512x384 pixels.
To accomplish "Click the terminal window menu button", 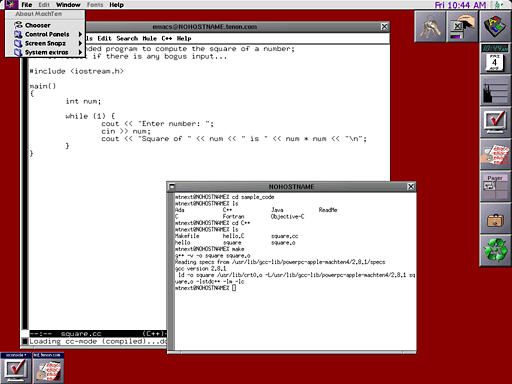I will [172, 186].
